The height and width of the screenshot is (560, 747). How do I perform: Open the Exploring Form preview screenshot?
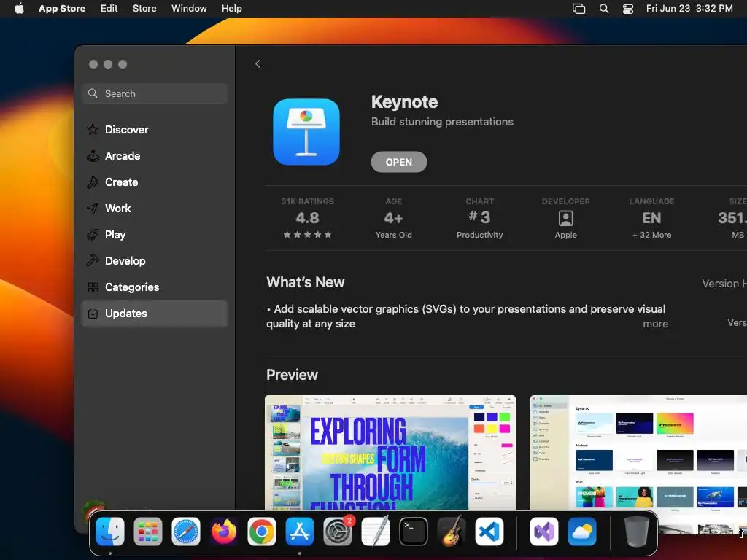390,452
